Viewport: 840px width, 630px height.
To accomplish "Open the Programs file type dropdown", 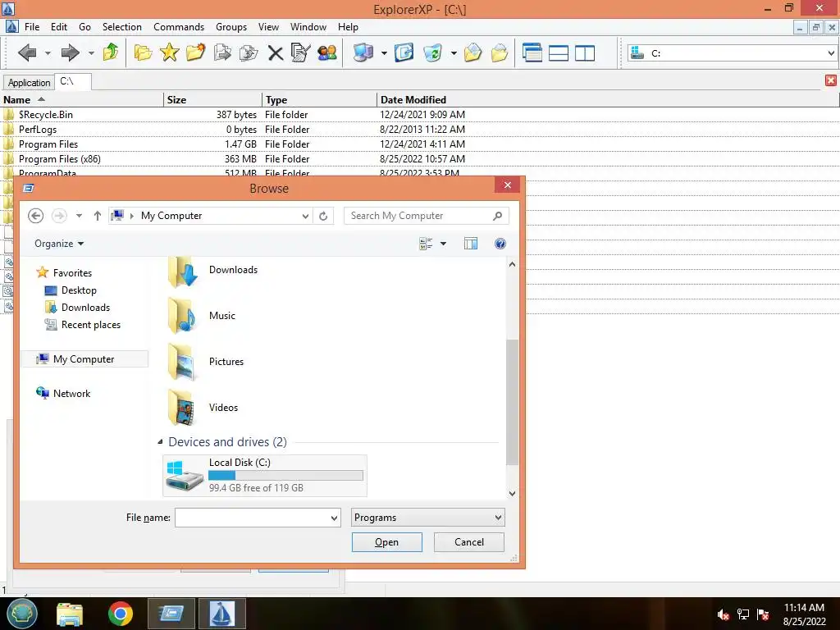I will [x=427, y=518].
